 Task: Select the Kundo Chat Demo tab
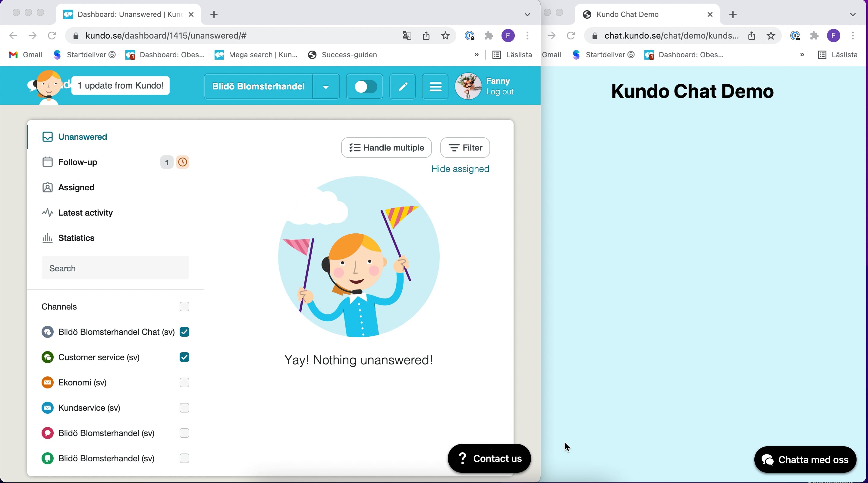pos(647,14)
